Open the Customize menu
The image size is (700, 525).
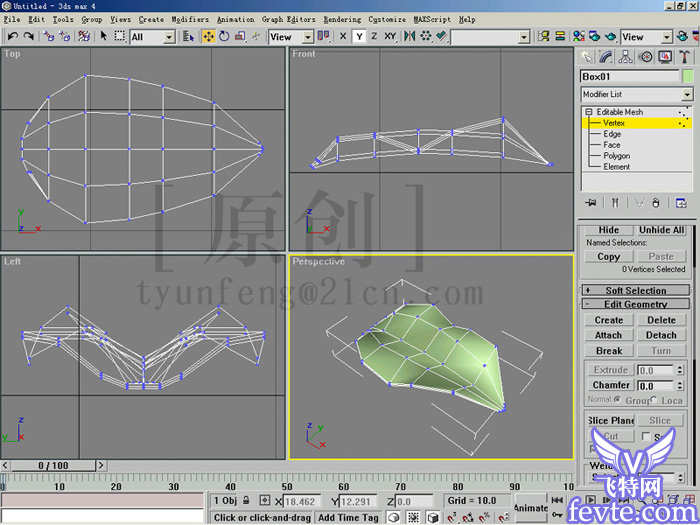pos(387,19)
